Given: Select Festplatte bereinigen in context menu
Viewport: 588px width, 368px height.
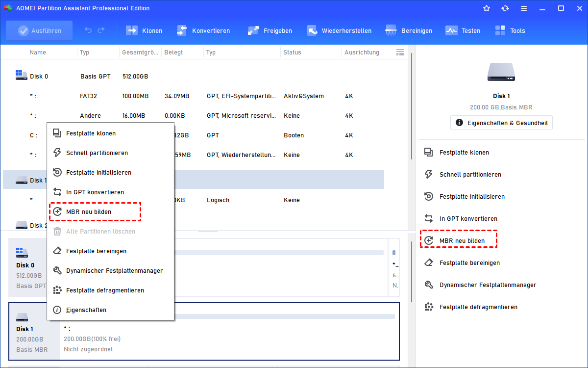Looking at the screenshot, I should (110, 251).
